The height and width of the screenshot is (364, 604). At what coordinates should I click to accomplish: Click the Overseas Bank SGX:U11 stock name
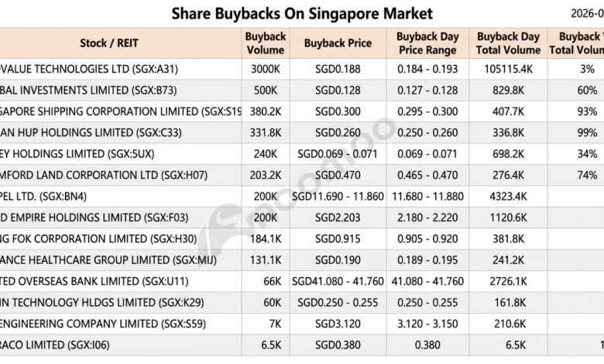click(94, 281)
